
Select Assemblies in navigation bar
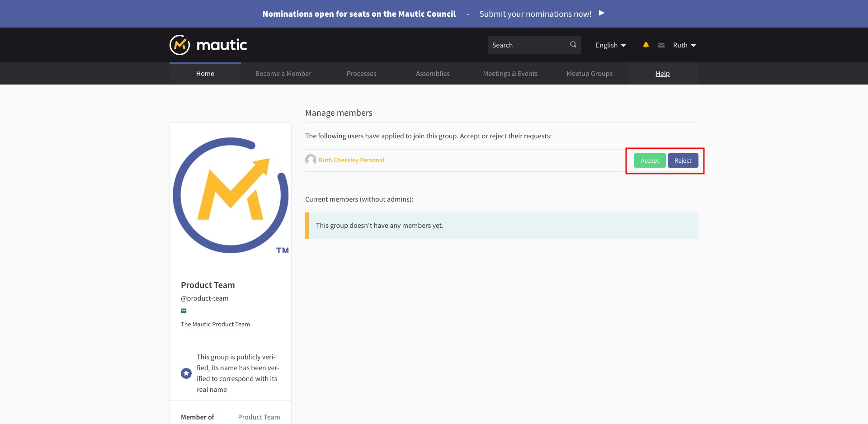click(x=433, y=74)
